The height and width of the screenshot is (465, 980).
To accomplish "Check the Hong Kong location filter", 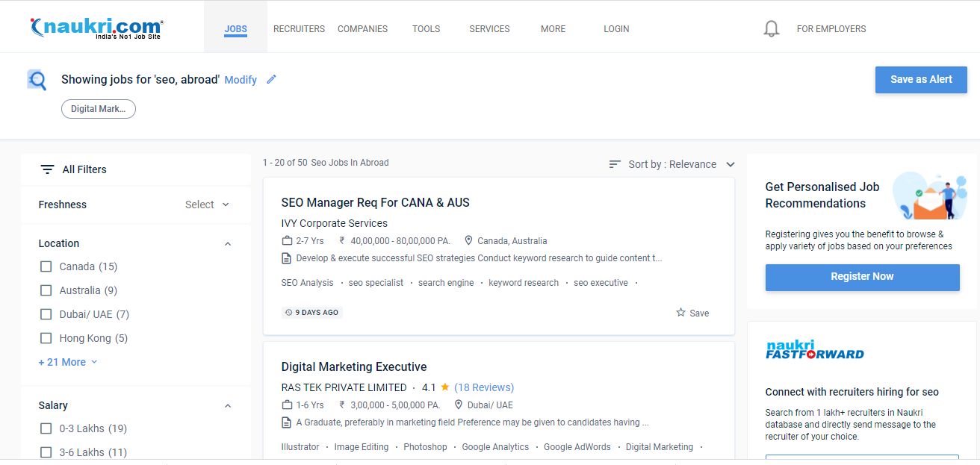I will click(x=46, y=338).
